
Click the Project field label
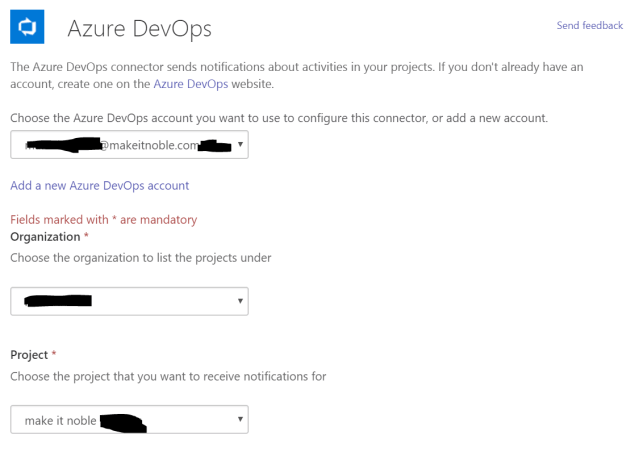[29, 355]
